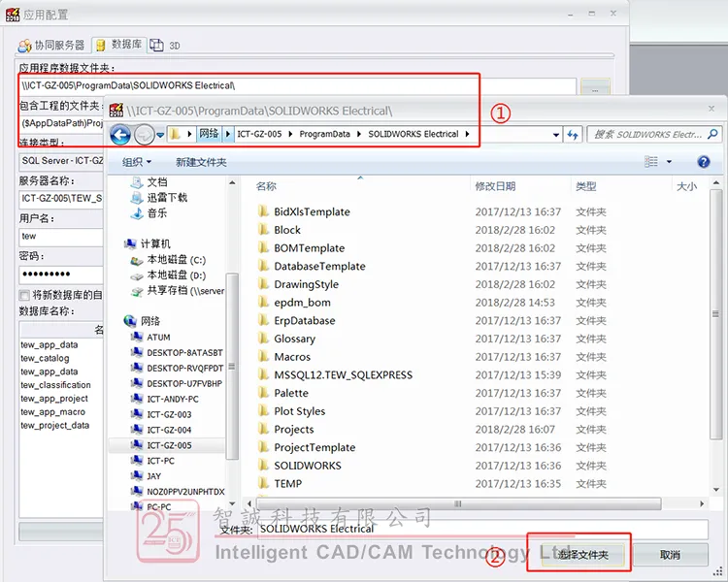
Task: Click 新建文件夹 button
Action: pyautogui.click(x=201, y=162)
